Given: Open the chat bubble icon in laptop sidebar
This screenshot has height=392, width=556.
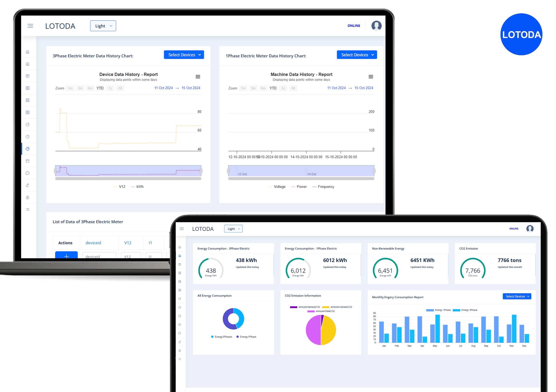Looking at the screenshot, I should click(x=28, y=173).
